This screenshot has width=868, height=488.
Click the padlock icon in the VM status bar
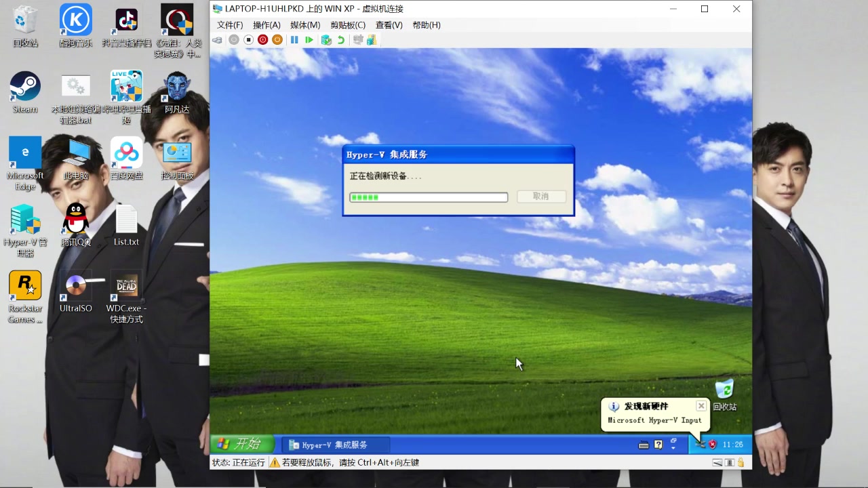coord(741,463)
